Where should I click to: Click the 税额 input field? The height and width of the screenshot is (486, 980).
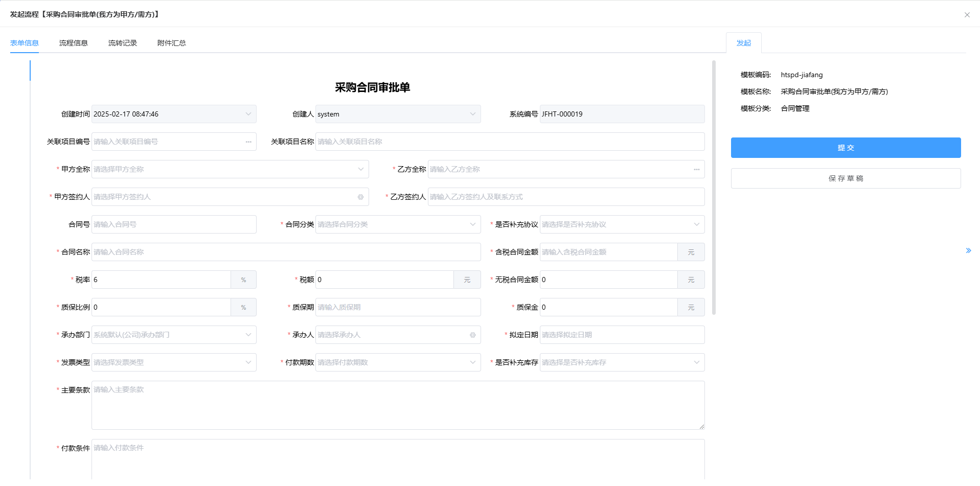(385, 280)
